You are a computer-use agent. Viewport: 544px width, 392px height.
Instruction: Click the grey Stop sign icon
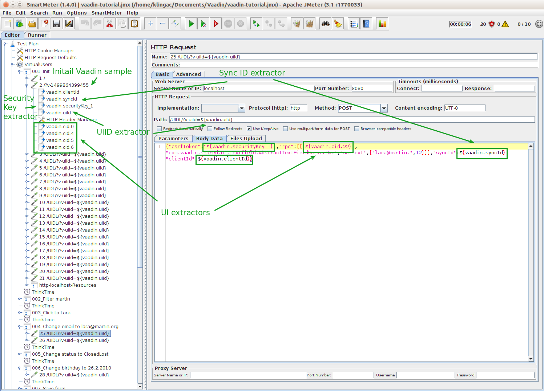(228, 24)
